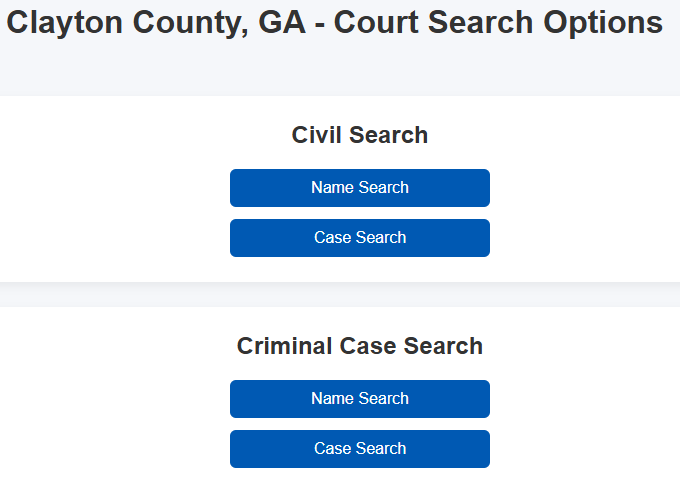Click the "Court Search Options" page header text
This screenshot has height=484, width=680.
(498, 23)
